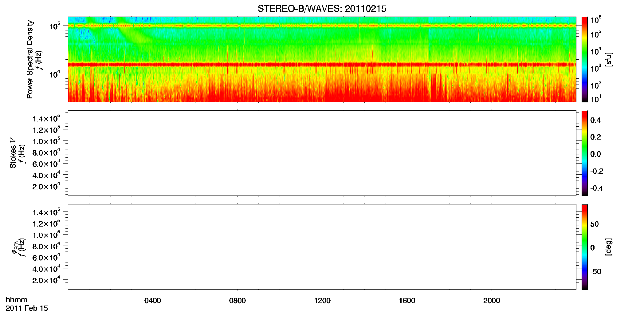The image size is (644, 332).
Task: Click the phi RTN degree color bar
Action: [585, 247]
